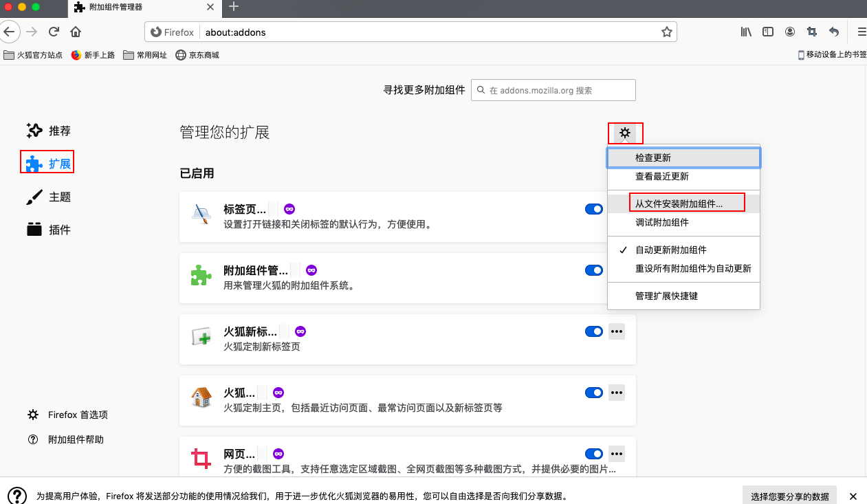
Task: Select 重设所有附加组件为自动更新
Action: pos(684,268)
